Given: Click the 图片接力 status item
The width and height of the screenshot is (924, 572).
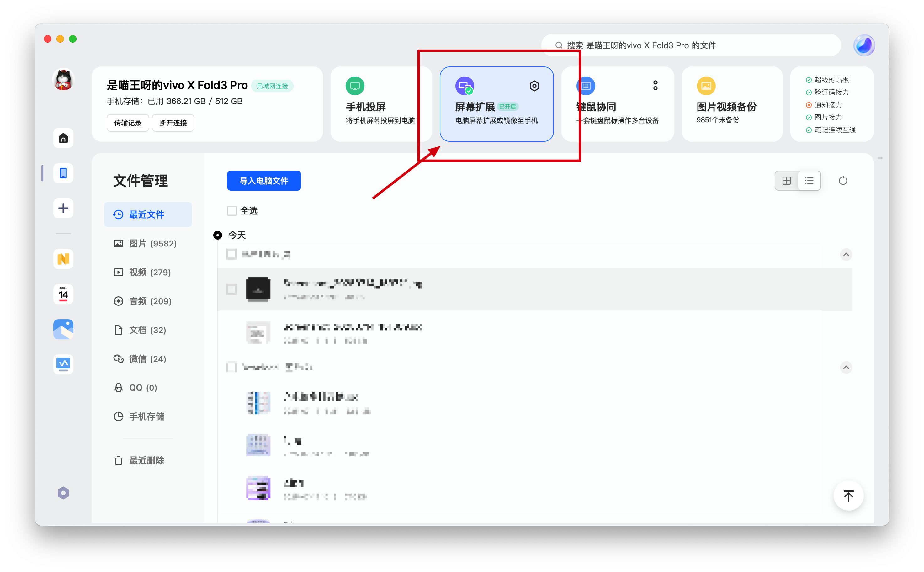Looking at the screenshot, I should click(824, 117).
